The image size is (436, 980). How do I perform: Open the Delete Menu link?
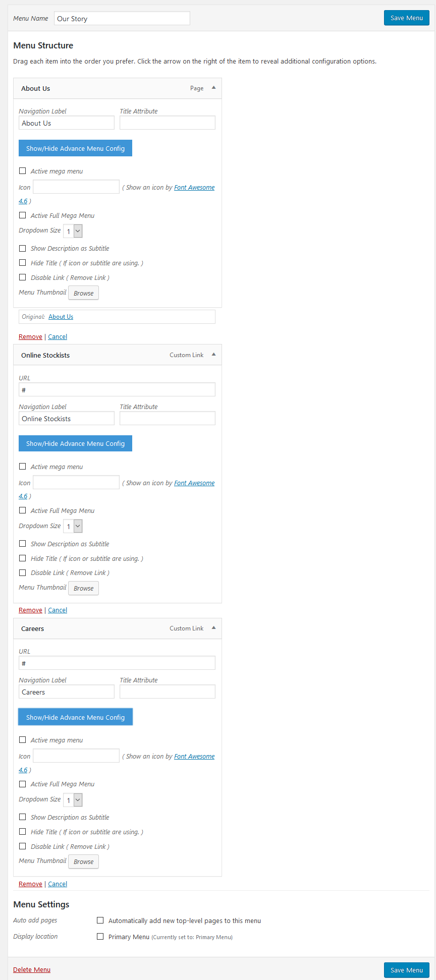coord(32,969)
